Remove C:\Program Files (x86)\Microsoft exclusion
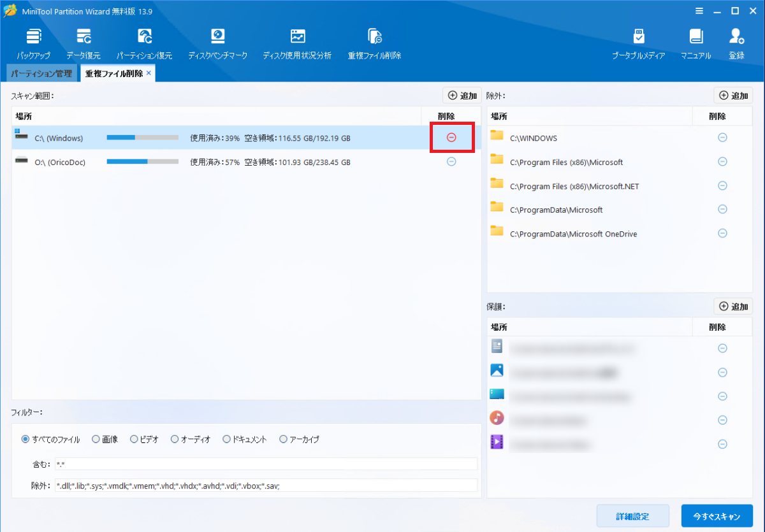 (722, 162)
